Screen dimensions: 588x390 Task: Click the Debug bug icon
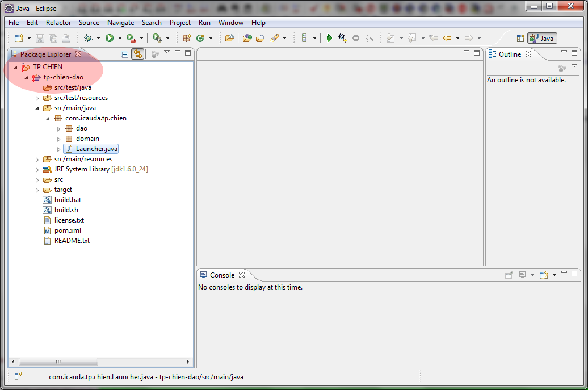coord(88,38)
